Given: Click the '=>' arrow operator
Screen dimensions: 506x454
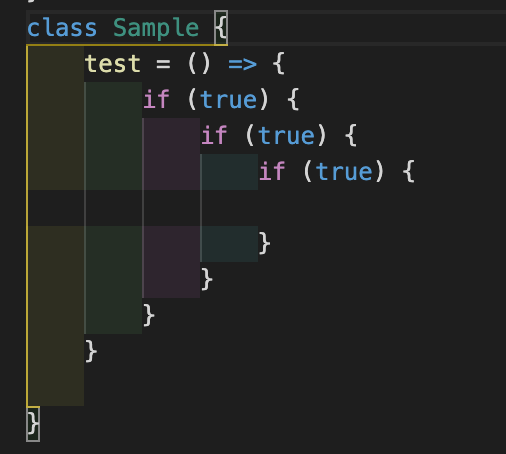Looking at the screenshot, I should [243, 64].
